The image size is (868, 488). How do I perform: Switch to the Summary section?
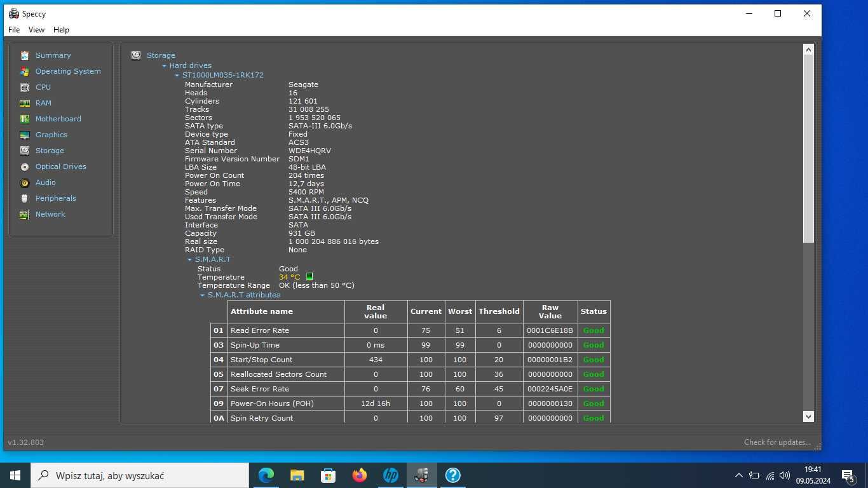(53, 55)
